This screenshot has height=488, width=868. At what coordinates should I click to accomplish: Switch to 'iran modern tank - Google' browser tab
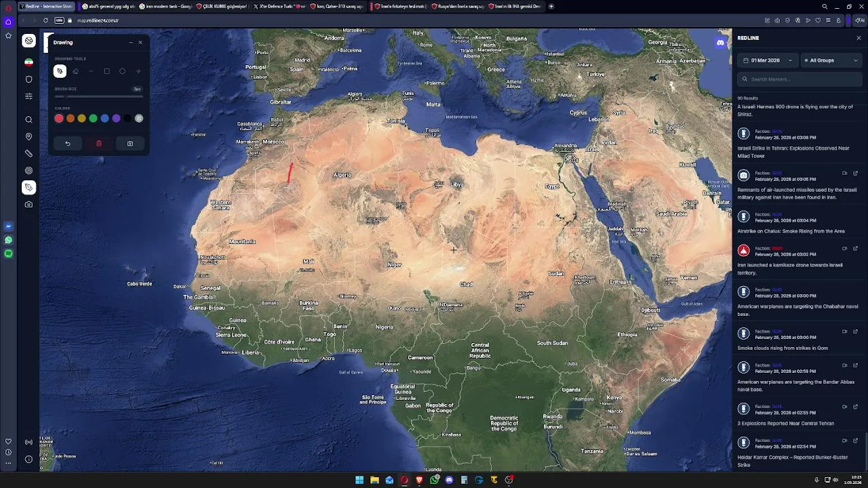(x=165, y=6)
